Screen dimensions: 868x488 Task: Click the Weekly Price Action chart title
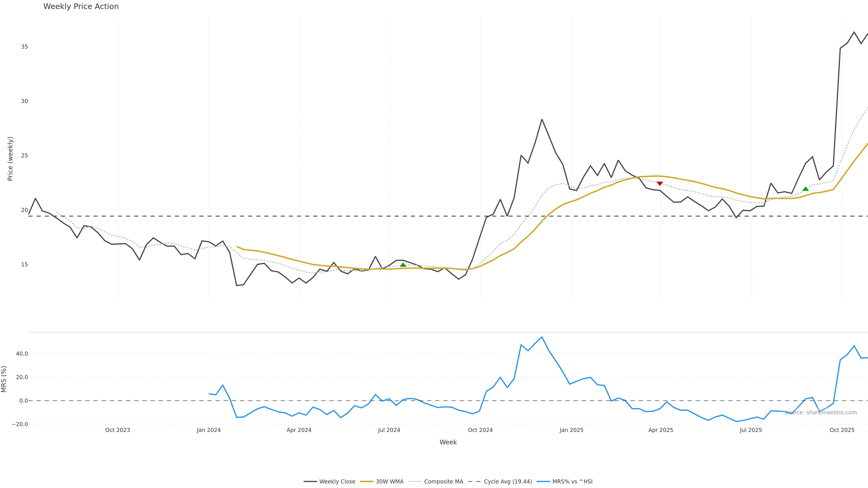[x=81, y=7]
